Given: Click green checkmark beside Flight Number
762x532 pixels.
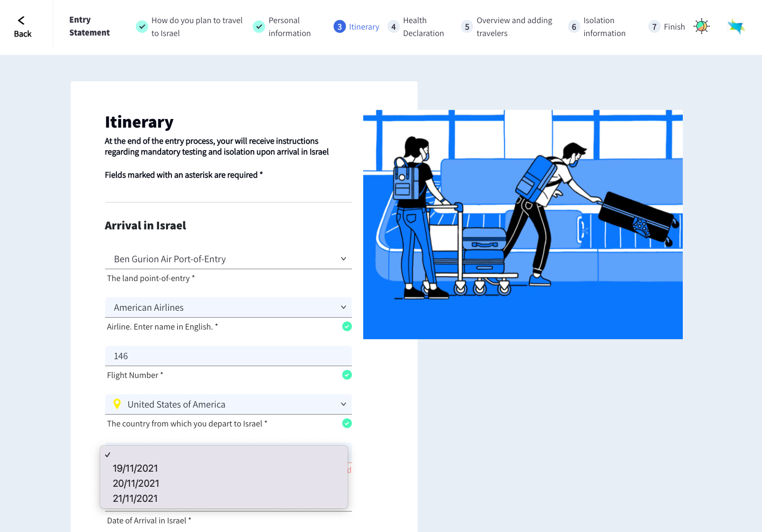Looking at the screenshot, I should pyautogui.click(x=347, y=375).
